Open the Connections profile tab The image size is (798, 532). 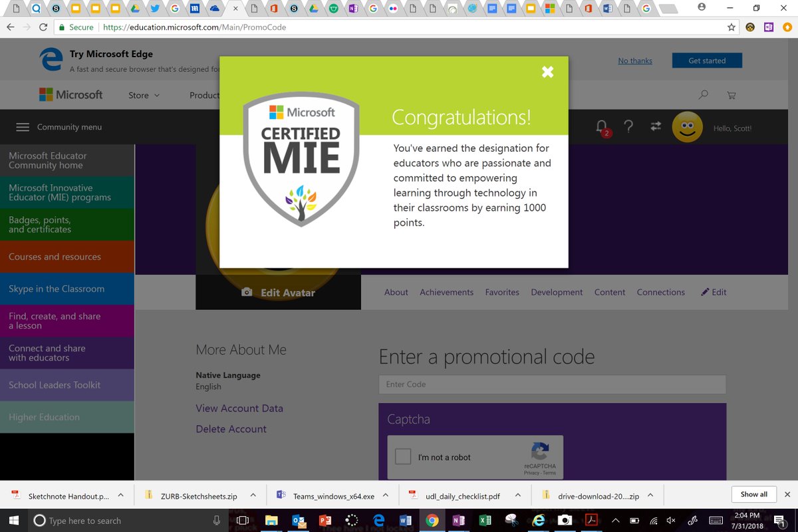coord(661,292)
